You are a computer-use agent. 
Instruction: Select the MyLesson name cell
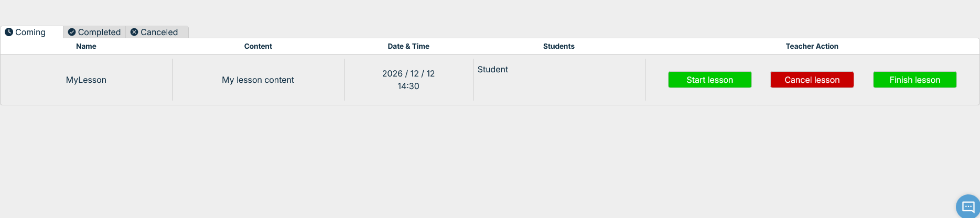pos(86,80)
